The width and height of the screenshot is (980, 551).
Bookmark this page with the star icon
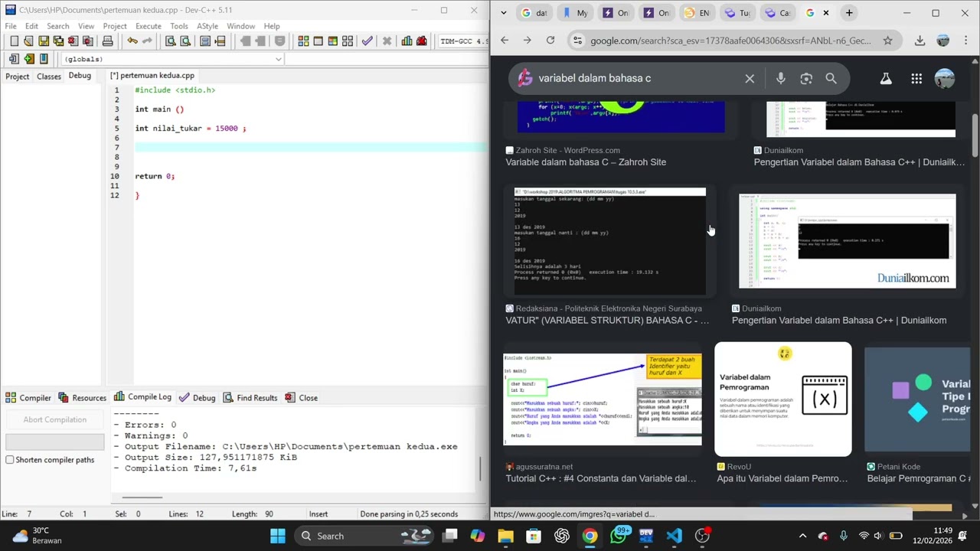(x=887, y=41)
